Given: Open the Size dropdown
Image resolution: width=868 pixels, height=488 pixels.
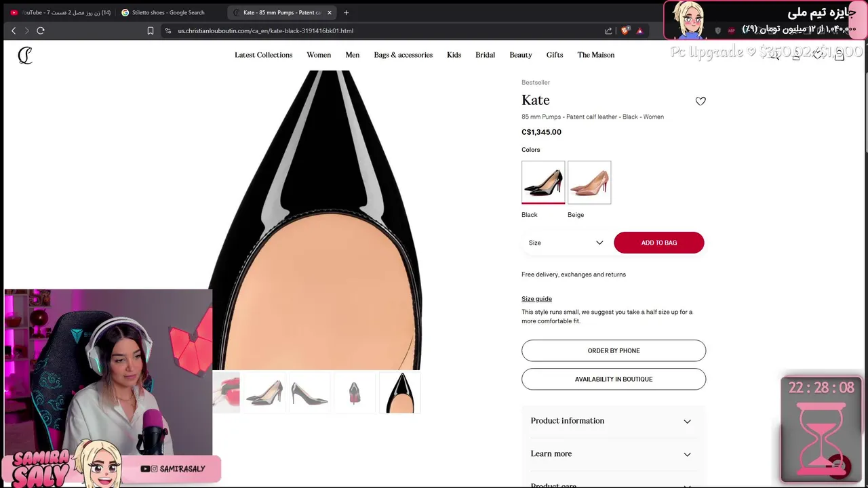Looking at the screenshot, I should click(x=565, y=243).
